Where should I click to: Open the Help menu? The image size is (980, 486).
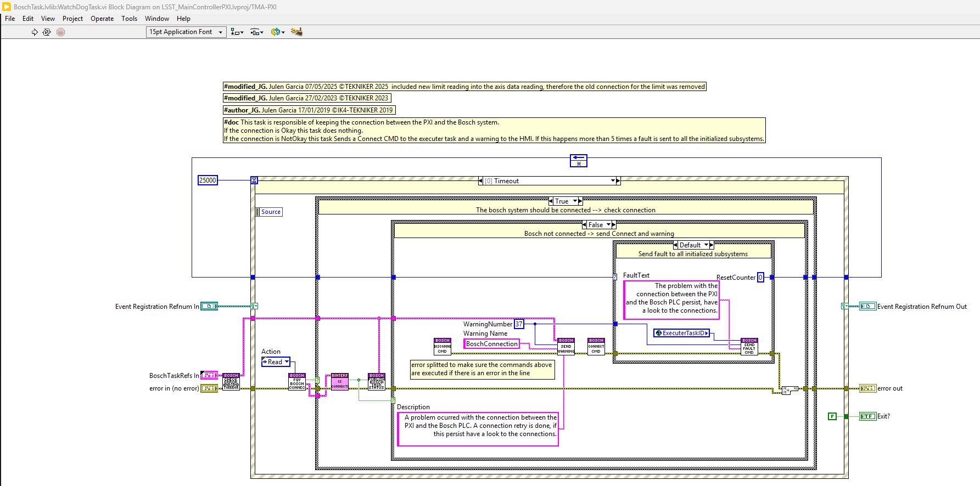(x=183, y=19)
